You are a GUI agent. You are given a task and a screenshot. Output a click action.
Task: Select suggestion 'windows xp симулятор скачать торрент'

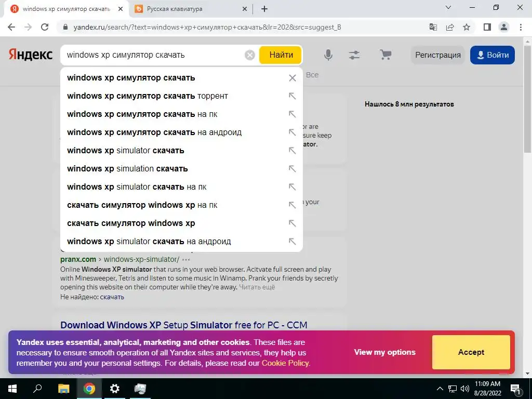(181, 96)
